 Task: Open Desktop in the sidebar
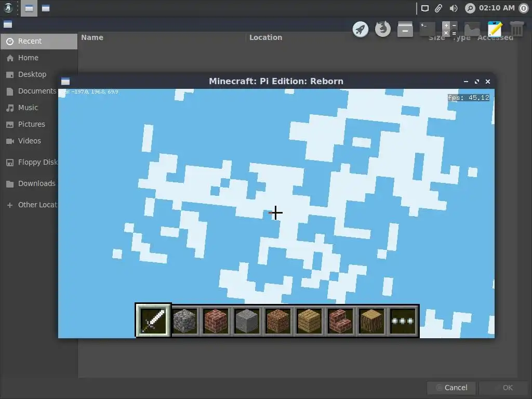point(38,74)
